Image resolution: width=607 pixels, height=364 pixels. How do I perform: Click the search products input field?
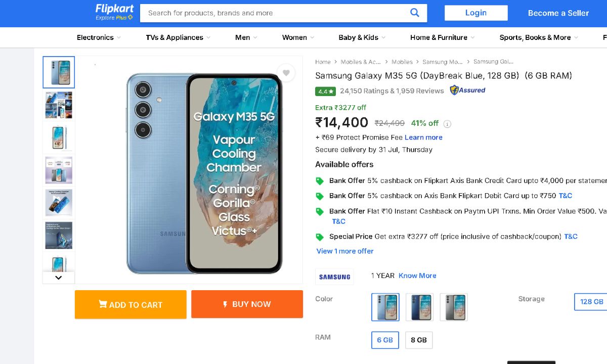(x=273, y=13)
